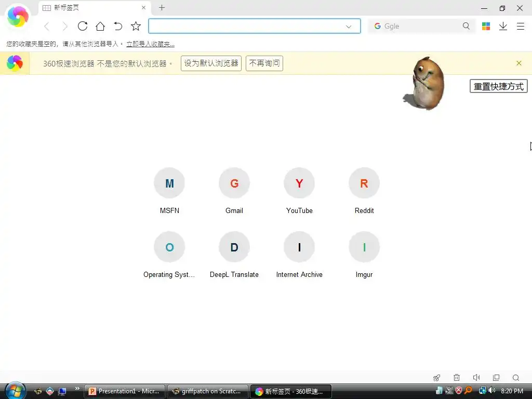Click the taskbar clock showing 8:20 PM
Image resolution: width=532 pixels, height=399 pixels.
point(512,391)
